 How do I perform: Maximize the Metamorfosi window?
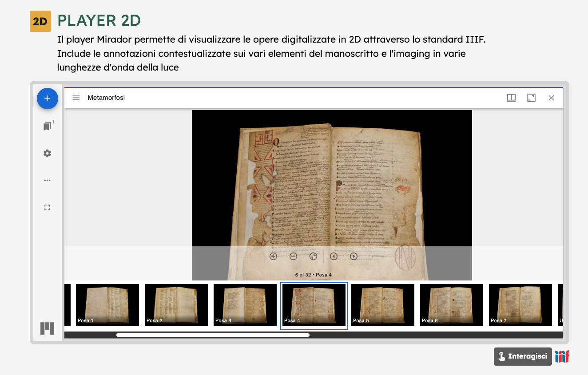tap(531, 98)
